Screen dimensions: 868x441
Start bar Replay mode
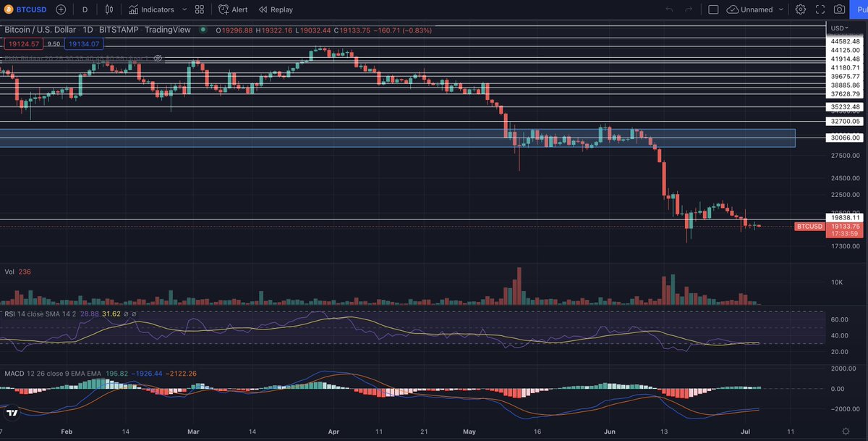[276, 9]
